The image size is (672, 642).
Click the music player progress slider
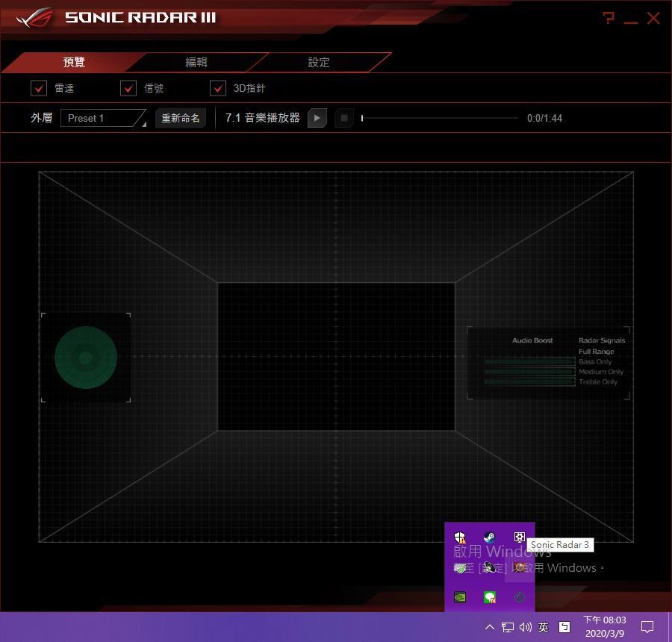[x=439, y=118]
